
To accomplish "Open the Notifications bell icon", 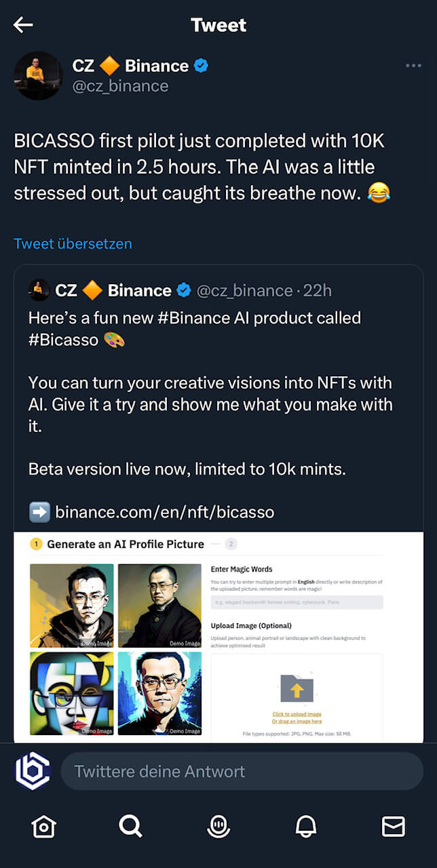I will (306, 827).
